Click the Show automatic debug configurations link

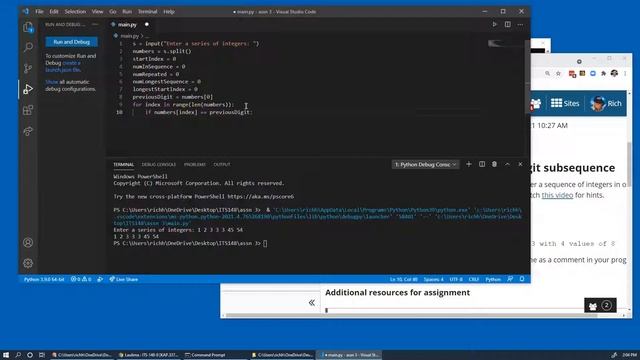tap(52, 82)
